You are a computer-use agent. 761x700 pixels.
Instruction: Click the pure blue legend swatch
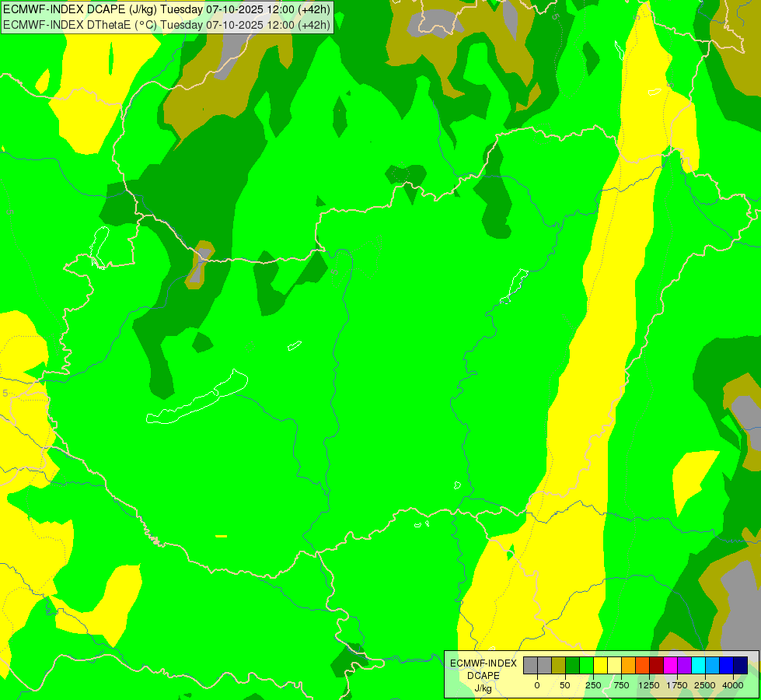(727, 665)
